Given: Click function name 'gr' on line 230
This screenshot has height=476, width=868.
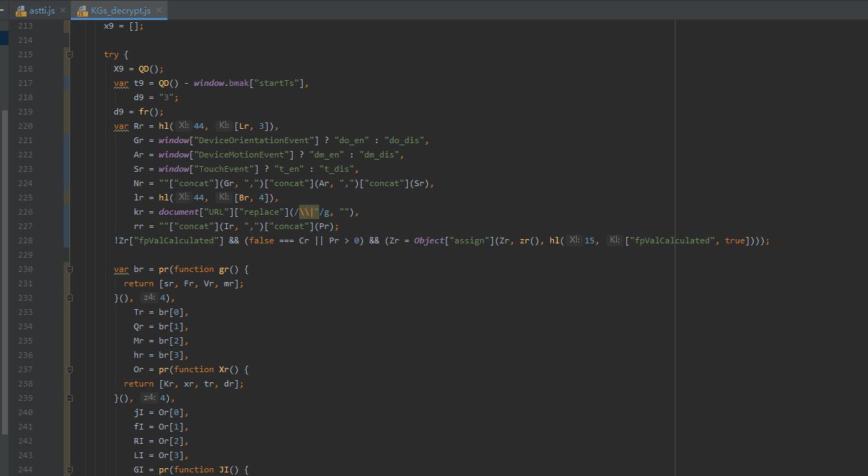Looking at the screenshot, I should coord(224,269).
